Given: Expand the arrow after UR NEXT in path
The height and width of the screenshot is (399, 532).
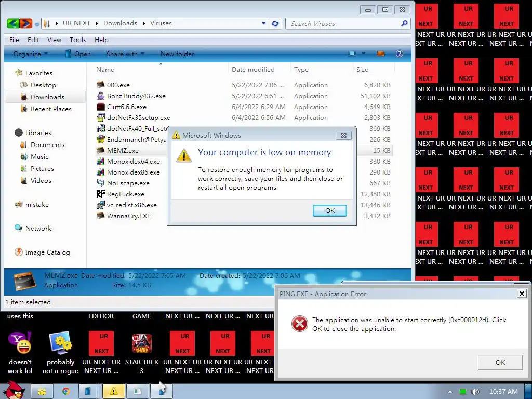Looking at the screenshot, I should pyautogui.click(x=97, y=23).
